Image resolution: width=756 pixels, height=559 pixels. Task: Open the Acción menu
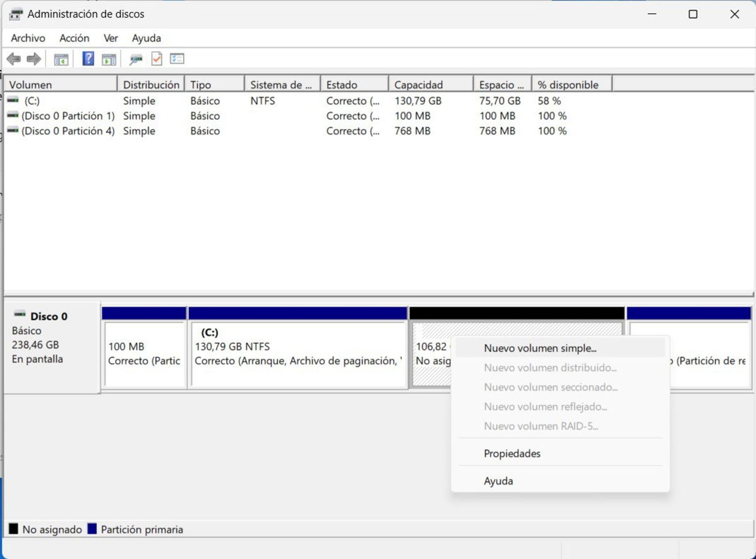tap(74, 38)
